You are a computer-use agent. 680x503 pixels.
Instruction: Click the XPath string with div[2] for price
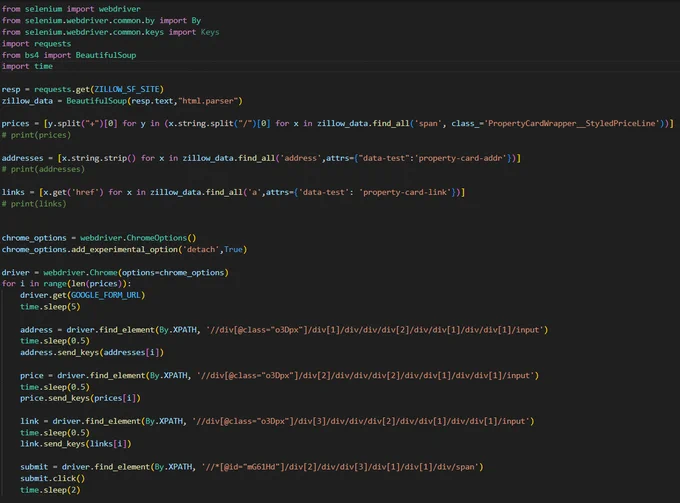click(x=366, y=376)
